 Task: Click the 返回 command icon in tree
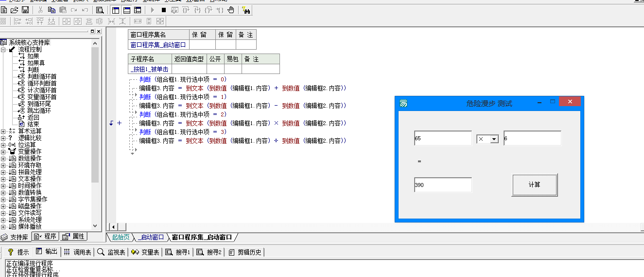(x=21, y=117)
